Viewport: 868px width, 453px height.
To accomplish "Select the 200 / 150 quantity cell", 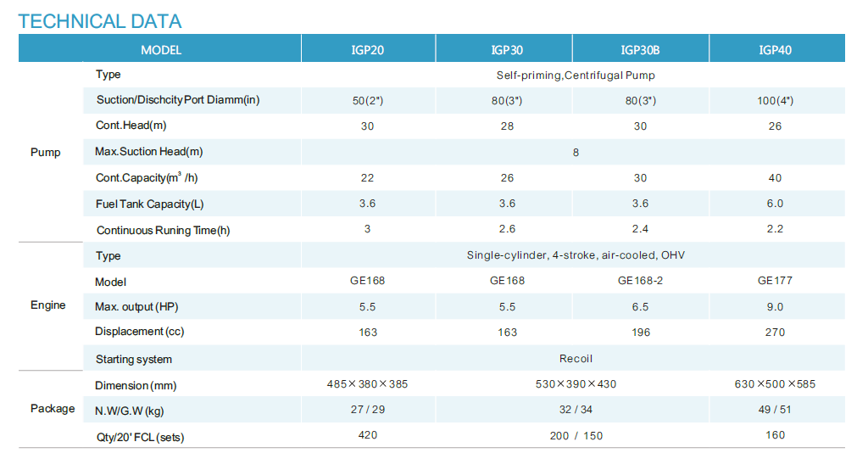I will coord(576,436).
